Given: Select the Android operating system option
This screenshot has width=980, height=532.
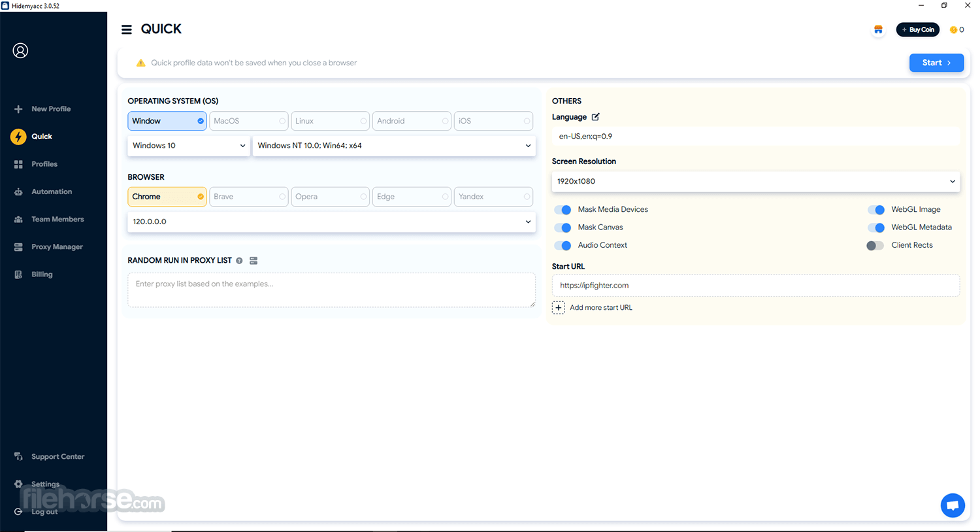Looking at the screenshot, I should (x=412, y=121).
